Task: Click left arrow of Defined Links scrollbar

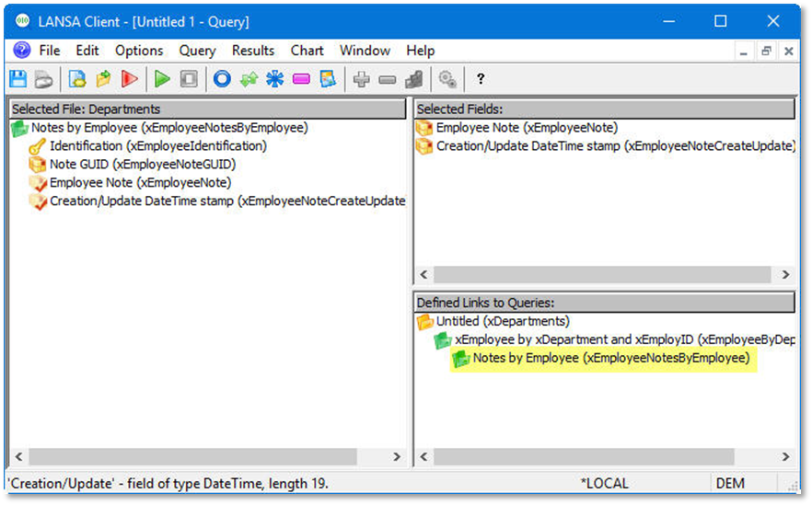Action: pos(424,457)
